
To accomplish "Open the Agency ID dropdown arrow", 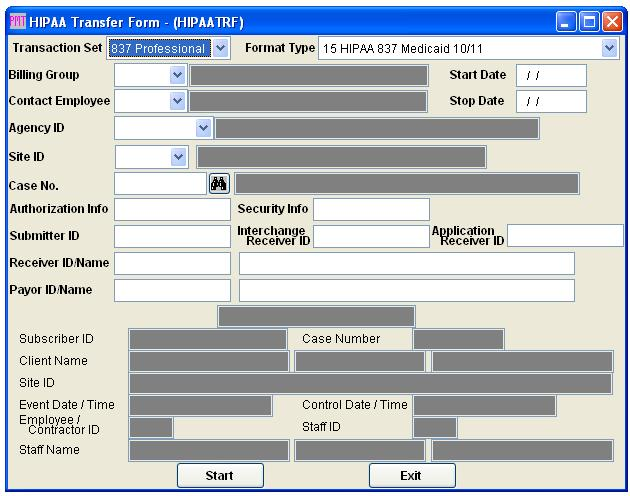I will [x=204, y=128].
